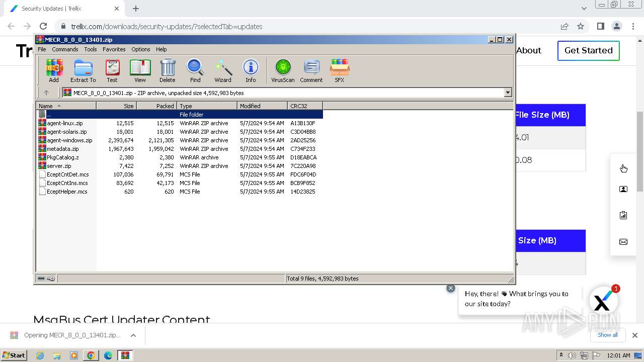Click the Delete trash can icon
The height and width of the screenshot is (362, 644).
[x=168, y=71]
